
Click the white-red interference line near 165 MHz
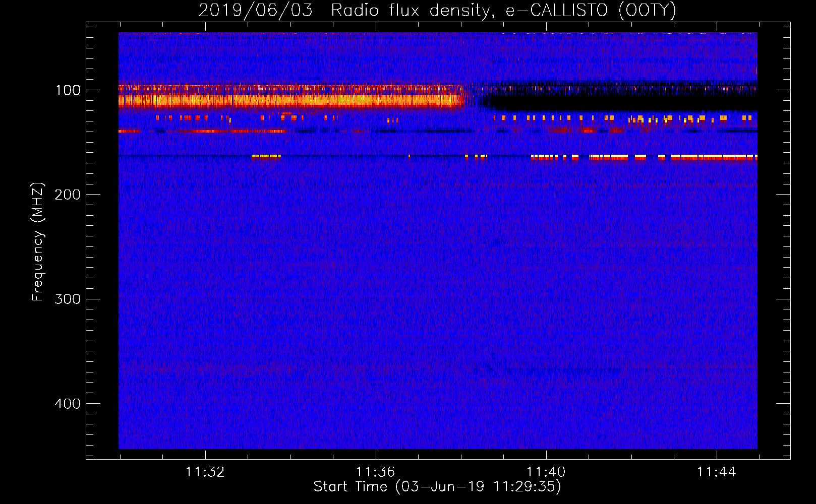[x=644, y=157]
